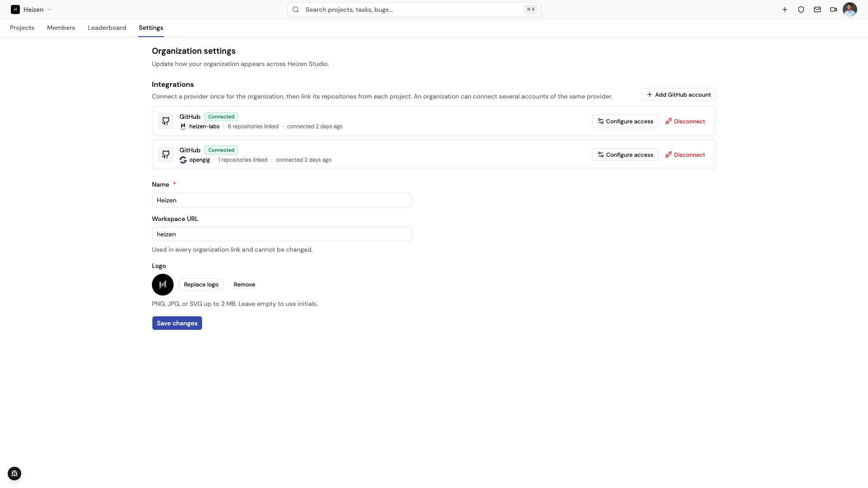Click GitHub icon in heizen-labs row
This screenshot has height=488, width=868.
[x=166, y=121]
